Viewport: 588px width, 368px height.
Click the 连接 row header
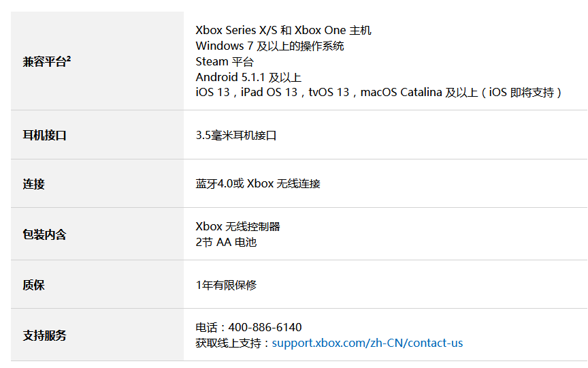(34, 184)
